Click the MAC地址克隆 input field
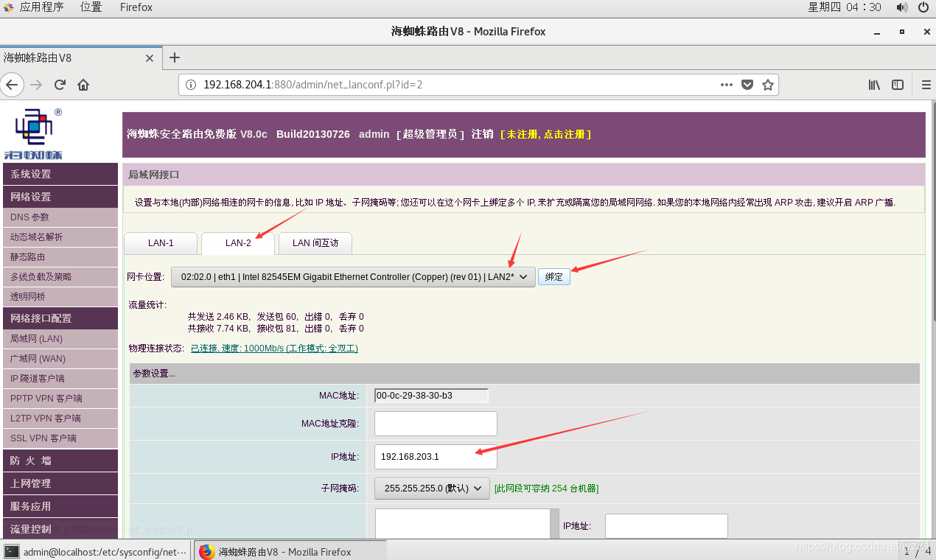This screenshot has width=936, height=560. [436, 424]
